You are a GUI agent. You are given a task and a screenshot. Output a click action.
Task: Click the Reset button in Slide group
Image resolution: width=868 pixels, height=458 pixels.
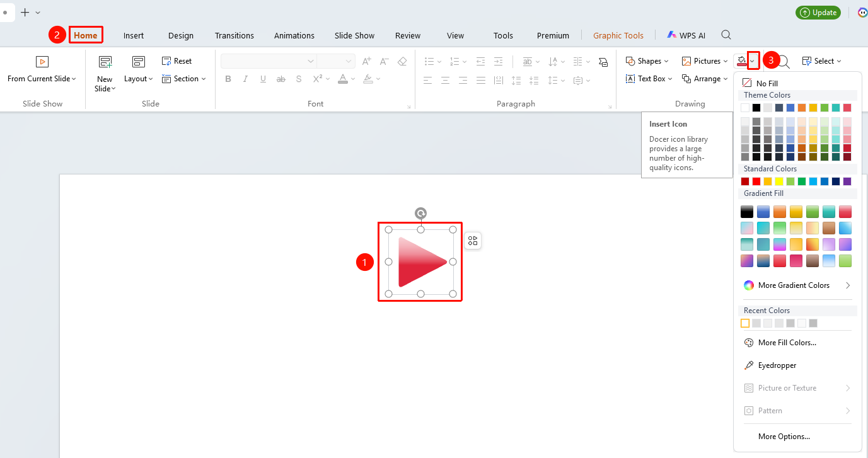click(x=177, y=61)
